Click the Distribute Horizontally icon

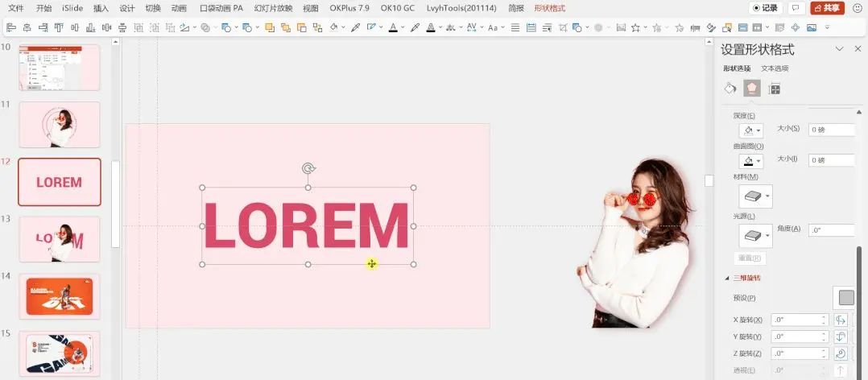pos(106,27)
